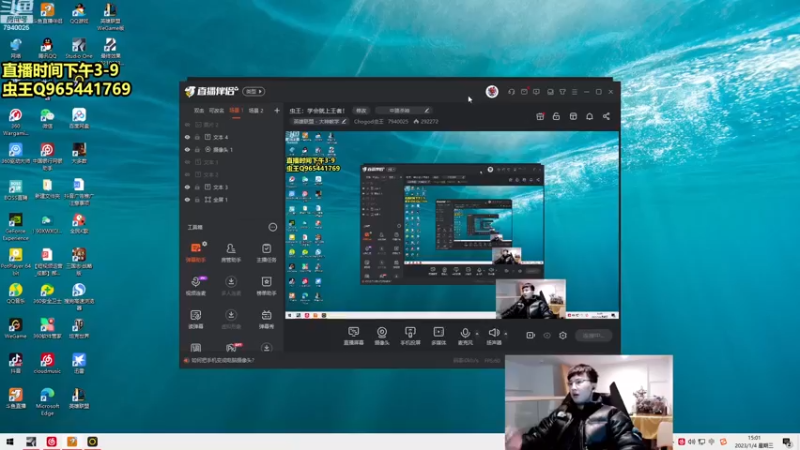Open the hamburger menu in title bar
Screen dimensions: 800x450
574,92
